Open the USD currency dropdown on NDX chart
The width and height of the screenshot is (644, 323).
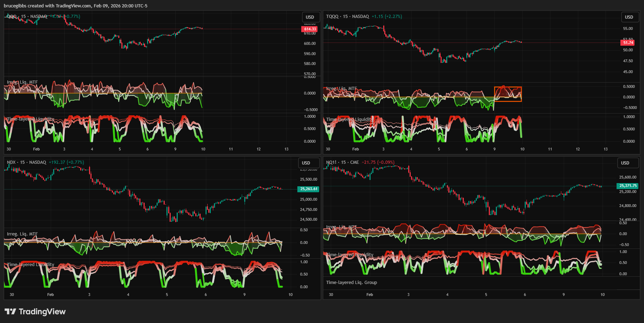tap(306, 163)
